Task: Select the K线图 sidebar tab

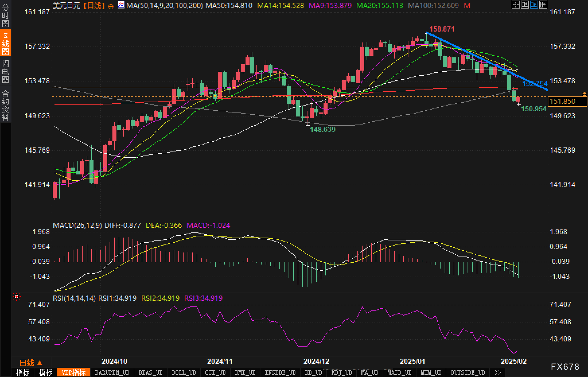Action: click(5, 43)
